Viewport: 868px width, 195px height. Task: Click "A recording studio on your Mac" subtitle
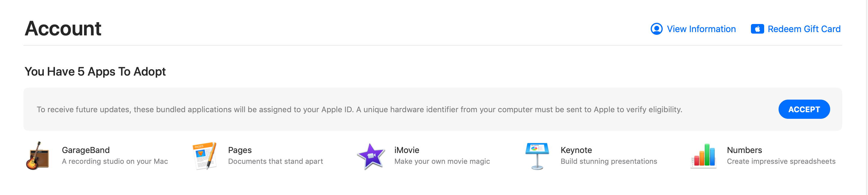[115, 161]
